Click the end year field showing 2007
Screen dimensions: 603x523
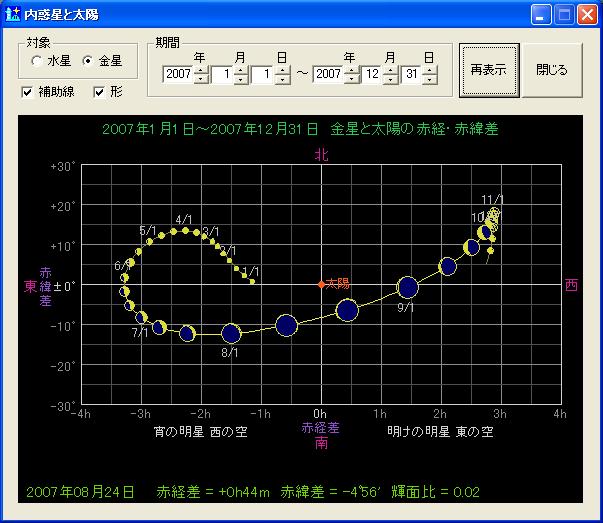point(328,75)
